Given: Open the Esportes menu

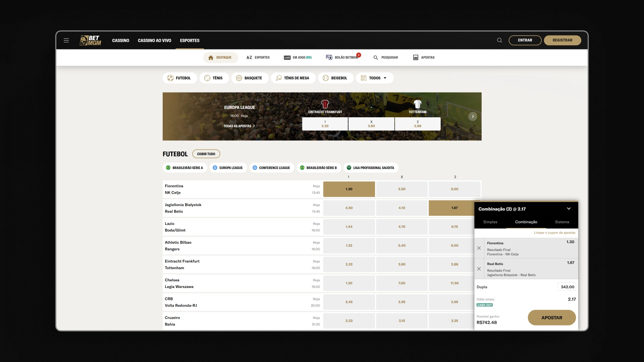Looking at the screenshot, I should [x=190, y=41].
